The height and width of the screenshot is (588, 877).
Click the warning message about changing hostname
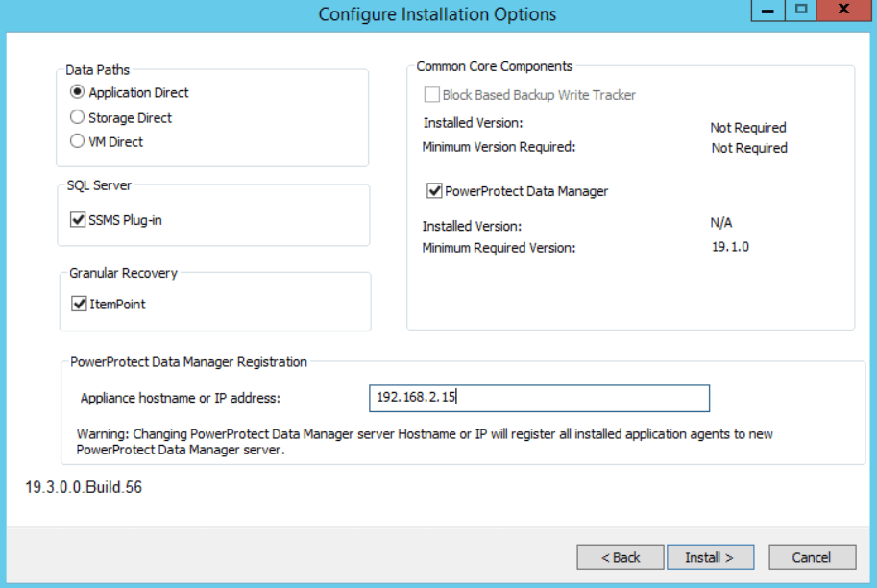click(x=425, y=442)
